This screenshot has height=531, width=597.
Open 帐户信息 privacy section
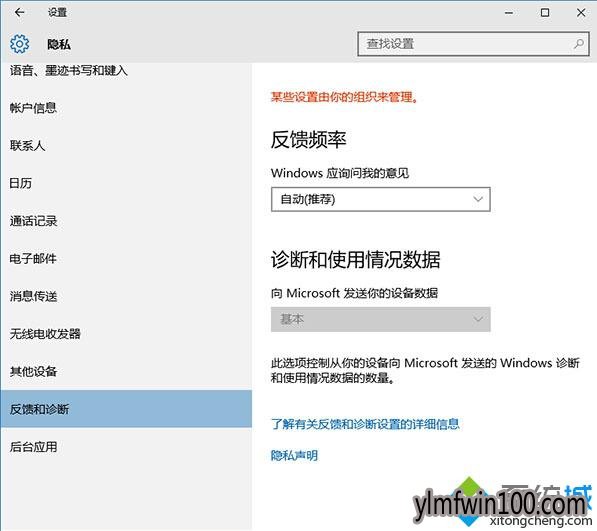[x=34, y=108]
